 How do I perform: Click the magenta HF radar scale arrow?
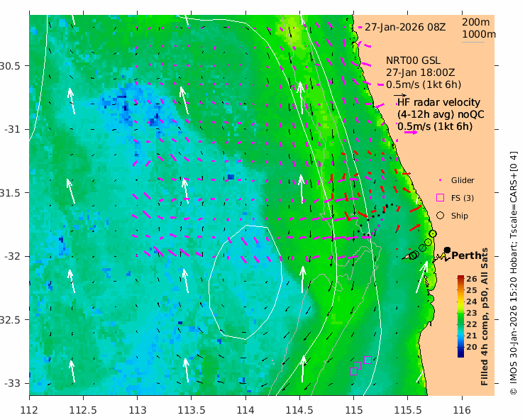coord(411,132)
